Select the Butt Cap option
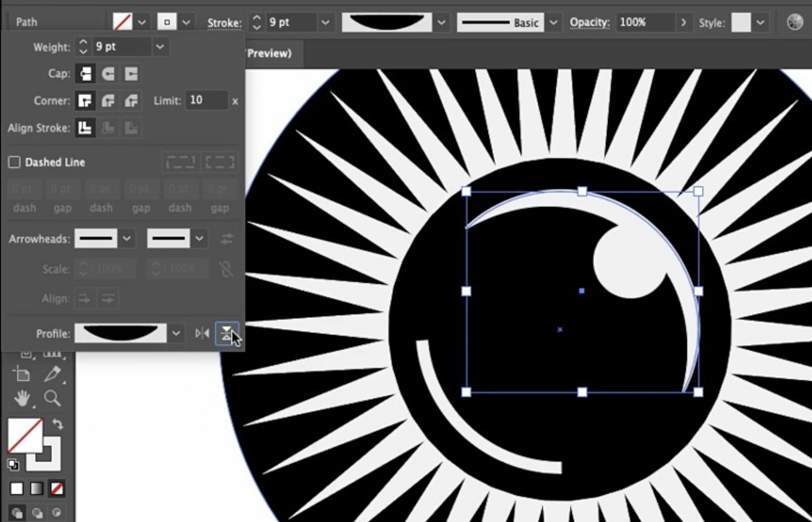 85,74
